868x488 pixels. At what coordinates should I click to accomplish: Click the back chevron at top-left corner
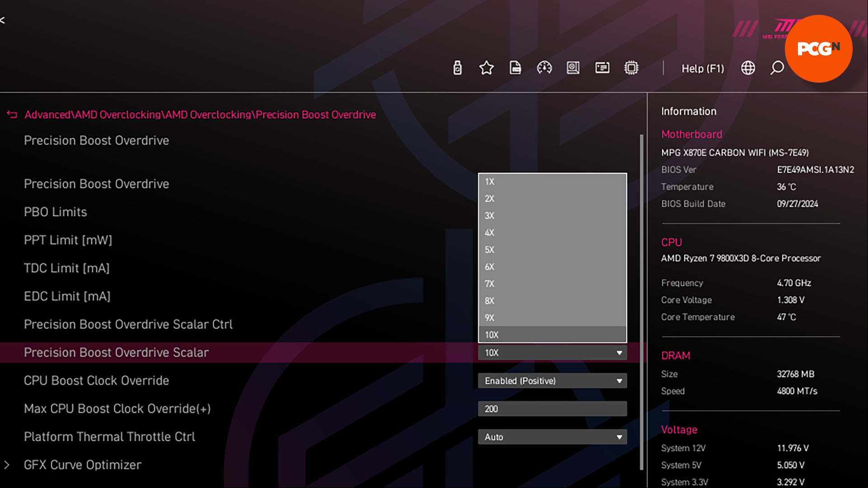pos(3,20)
